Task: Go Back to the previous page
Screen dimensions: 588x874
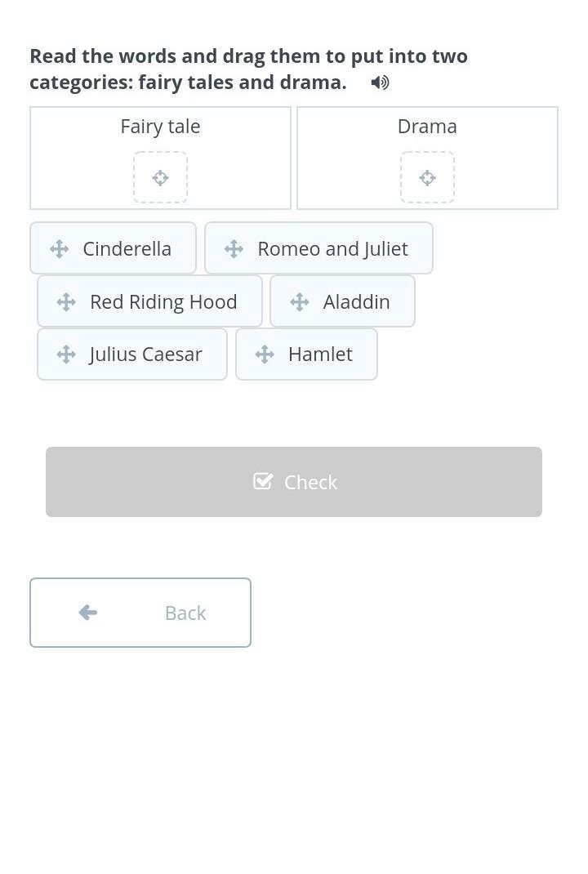Action: (x=140, y=613)
